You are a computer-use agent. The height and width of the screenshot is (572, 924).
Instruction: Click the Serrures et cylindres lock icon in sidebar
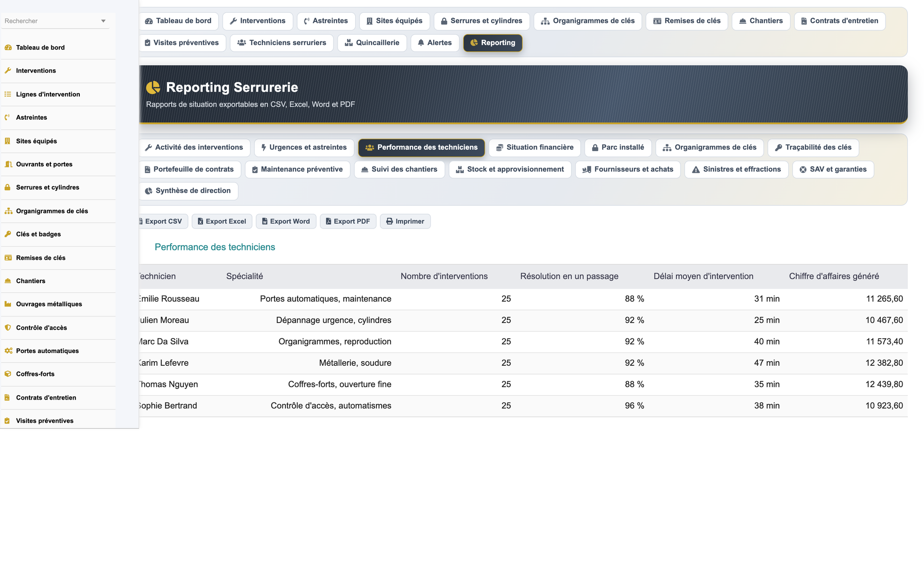[8, 187]
